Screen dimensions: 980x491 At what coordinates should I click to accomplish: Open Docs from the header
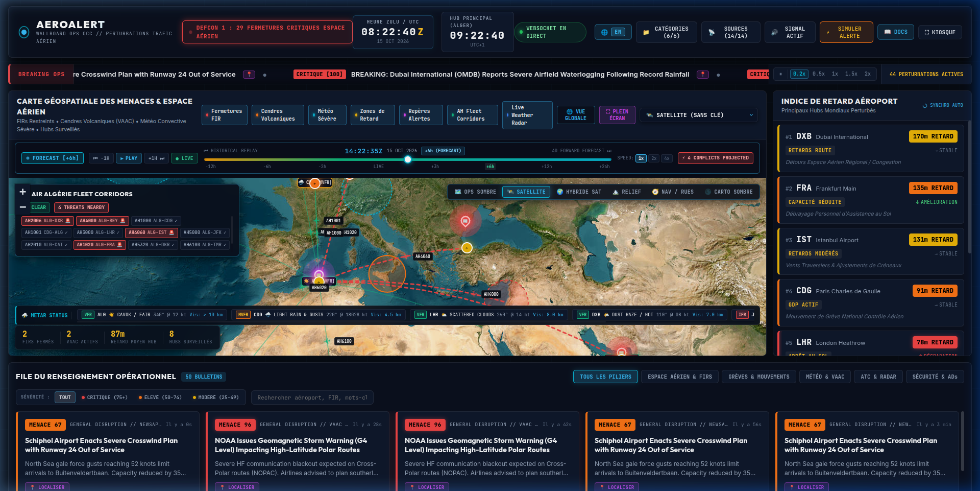pos(895,32)
